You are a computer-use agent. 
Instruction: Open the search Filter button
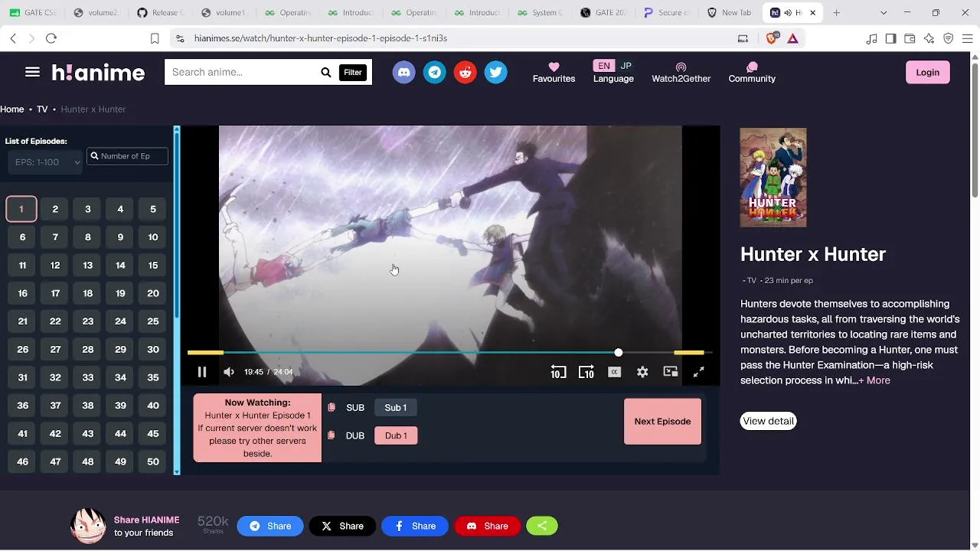tap(353, 72)
